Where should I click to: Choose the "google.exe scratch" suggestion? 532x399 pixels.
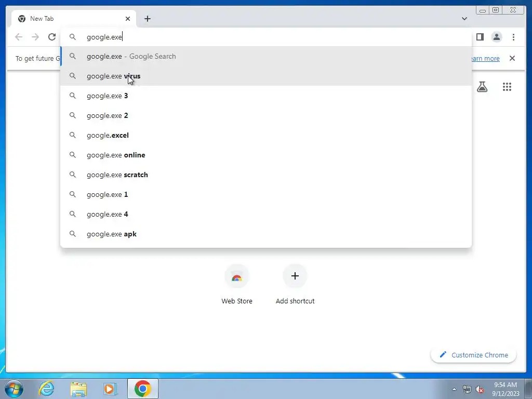tap(266, 175)
